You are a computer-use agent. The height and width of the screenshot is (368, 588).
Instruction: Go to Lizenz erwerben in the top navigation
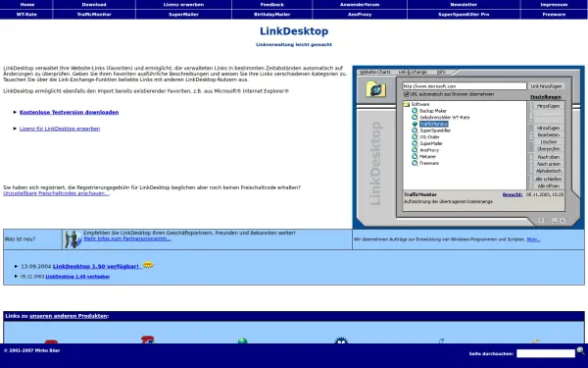point(183,5)
